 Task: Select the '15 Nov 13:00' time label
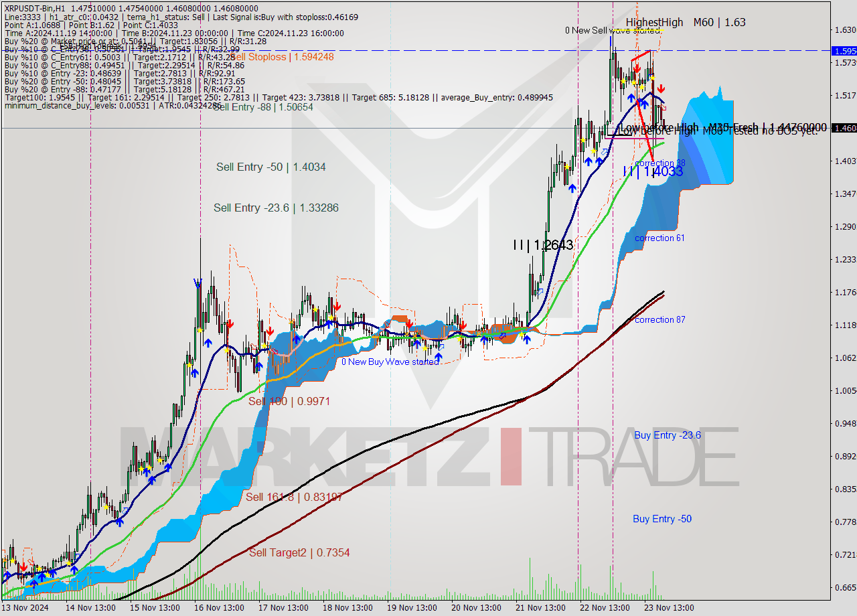(155, 608)
